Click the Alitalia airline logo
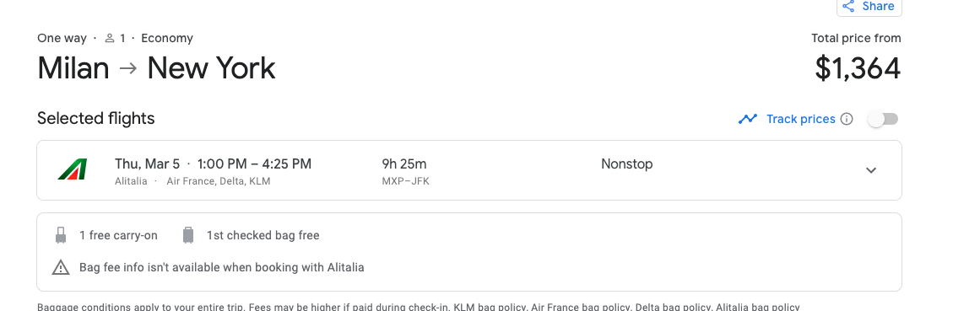980x311 pixels. (x=73, y=169)
